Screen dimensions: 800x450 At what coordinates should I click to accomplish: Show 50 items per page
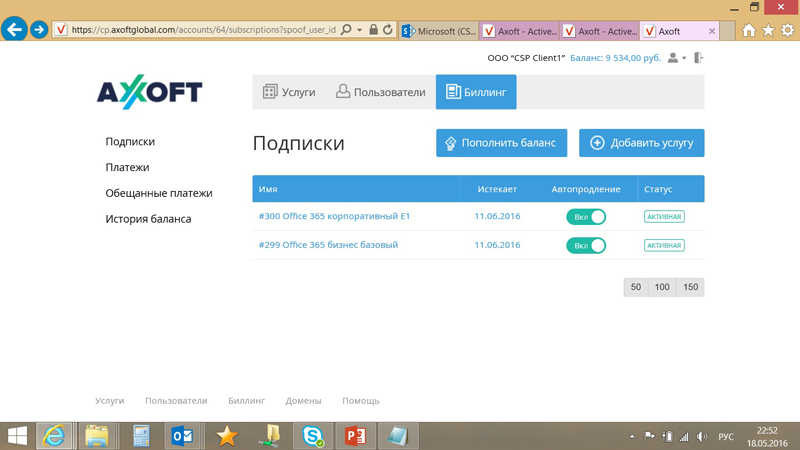pyautogui.click(x=636, y=287)
